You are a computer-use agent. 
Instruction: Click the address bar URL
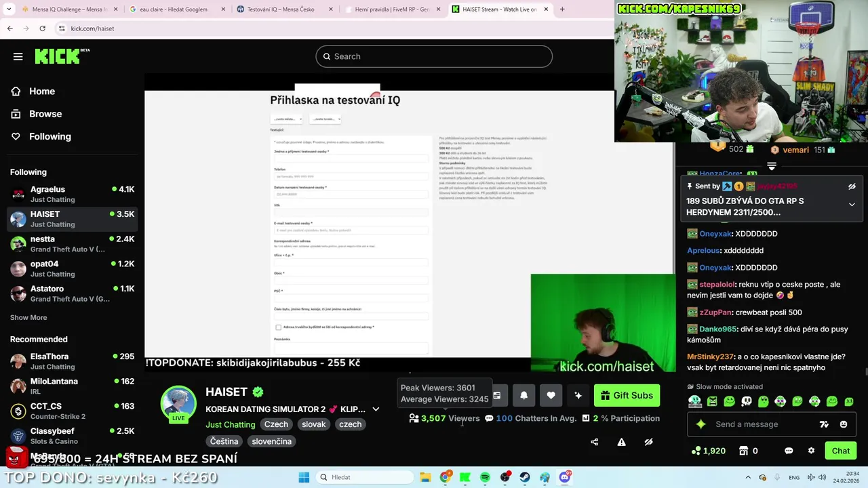tap(92, 28)
